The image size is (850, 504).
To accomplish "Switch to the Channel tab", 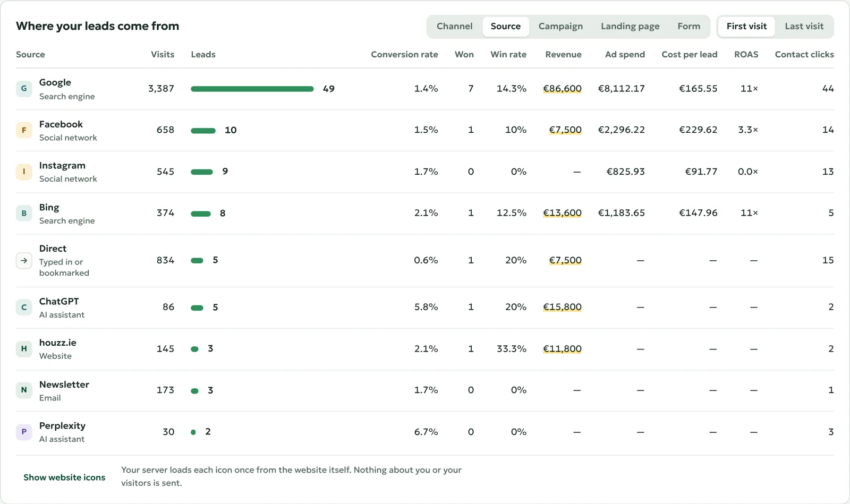I will tap(454, 27).
